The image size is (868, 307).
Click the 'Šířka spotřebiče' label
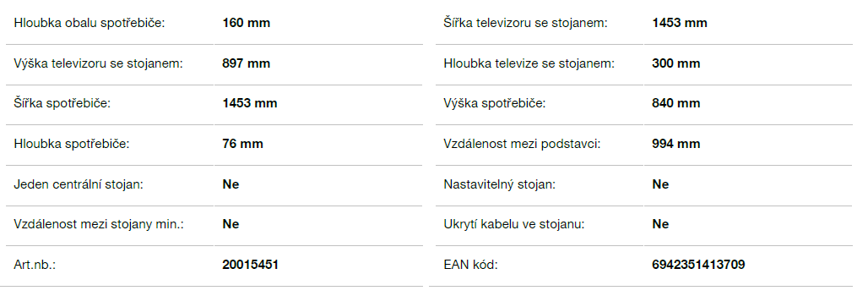click(x=62, y=104)
